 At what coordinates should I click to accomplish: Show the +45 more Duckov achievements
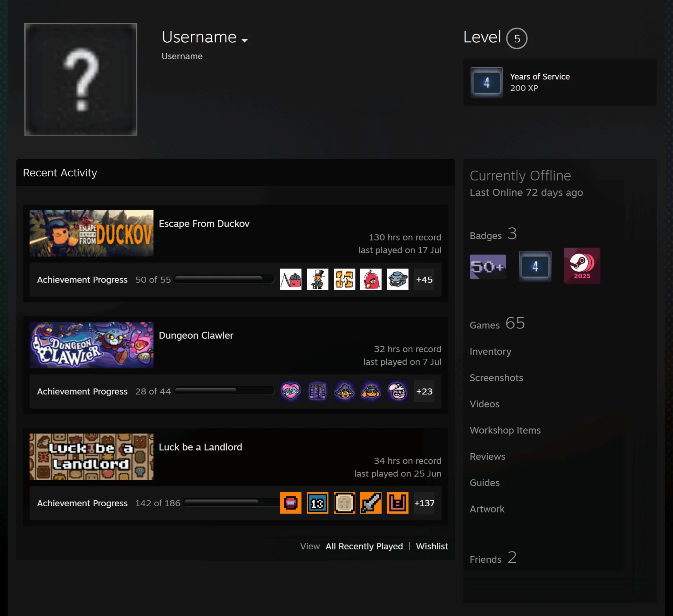(x=424, y=279)
